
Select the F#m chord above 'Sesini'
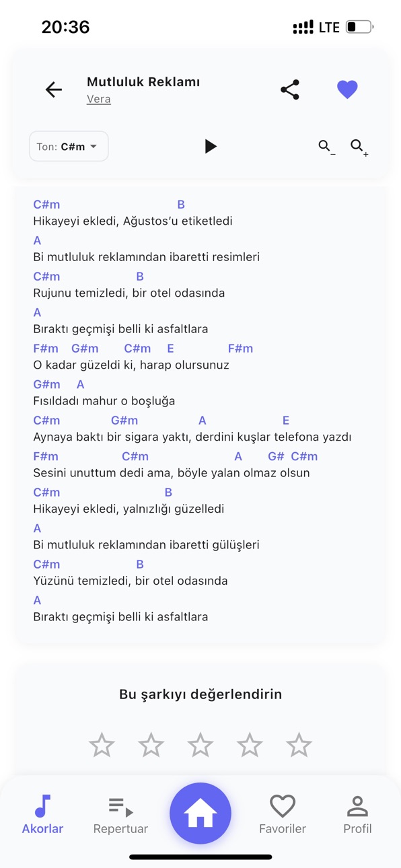tap(46, 456)
